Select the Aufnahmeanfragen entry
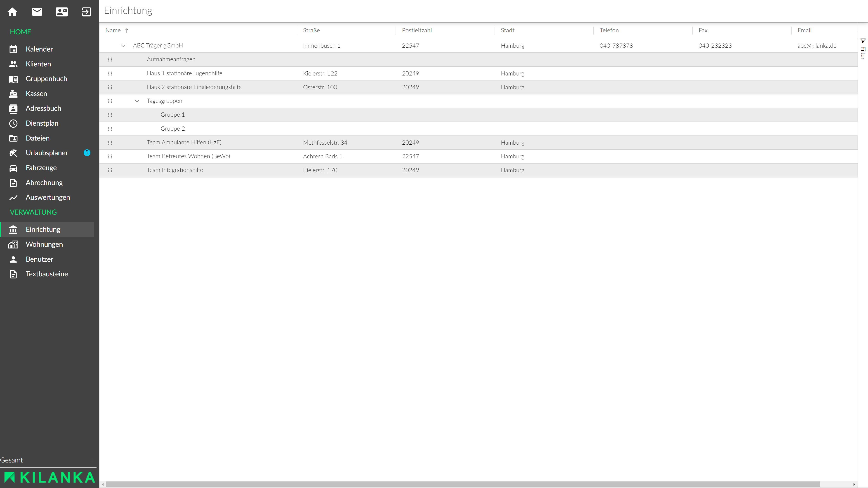 point(171,59)
